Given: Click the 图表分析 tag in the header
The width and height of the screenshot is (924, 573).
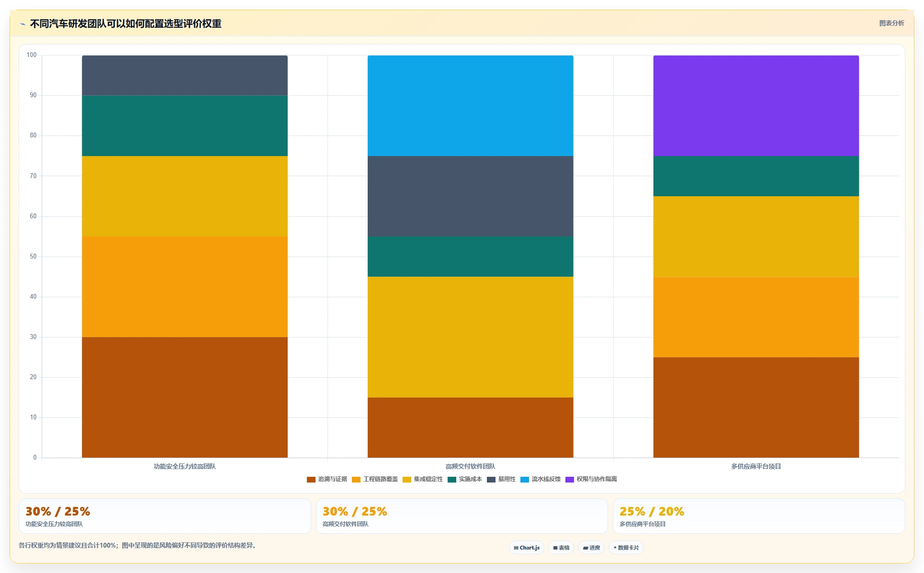Looking at the screenshot, I should (891, 23).
